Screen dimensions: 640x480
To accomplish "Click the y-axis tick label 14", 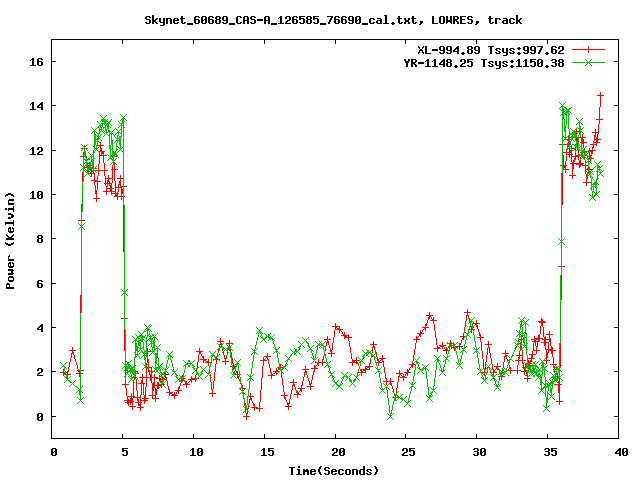I will tap(36, 106).
